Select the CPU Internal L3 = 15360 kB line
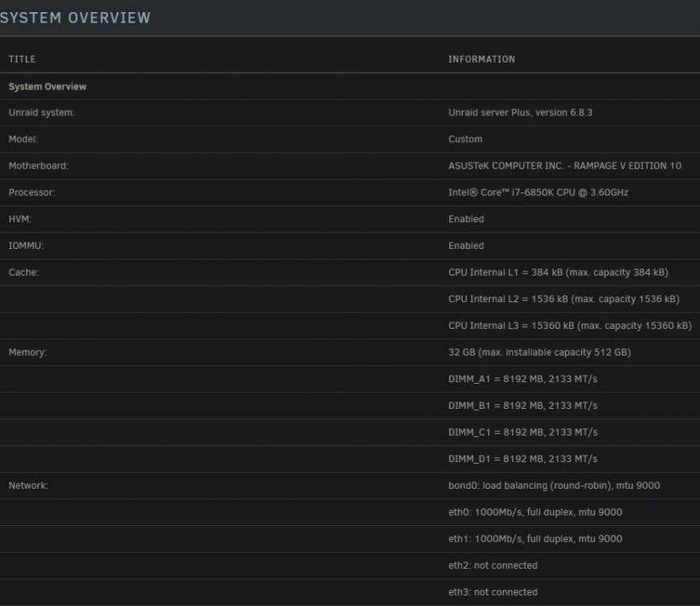 coord(570,326)
